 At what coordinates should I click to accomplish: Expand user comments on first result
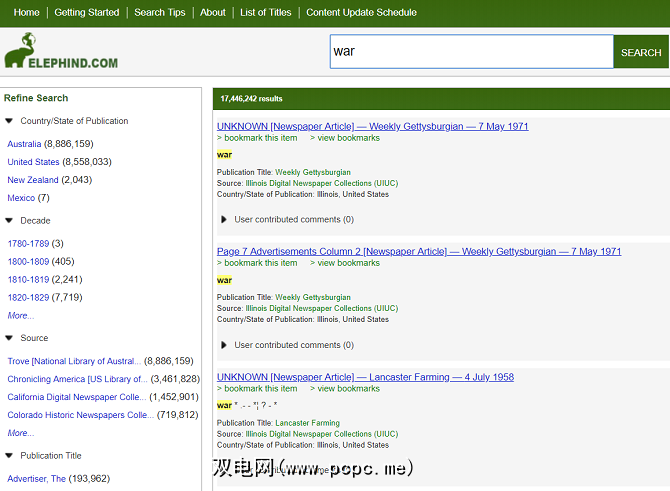pyautogui.click(x=224, y=219)
